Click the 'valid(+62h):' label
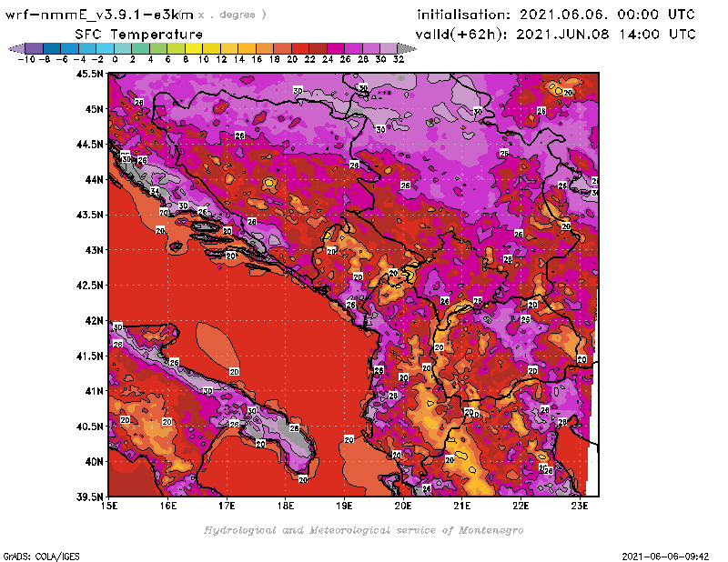This screenshot has height=562, width=728. pyautogui.click(x=461, y=35)
